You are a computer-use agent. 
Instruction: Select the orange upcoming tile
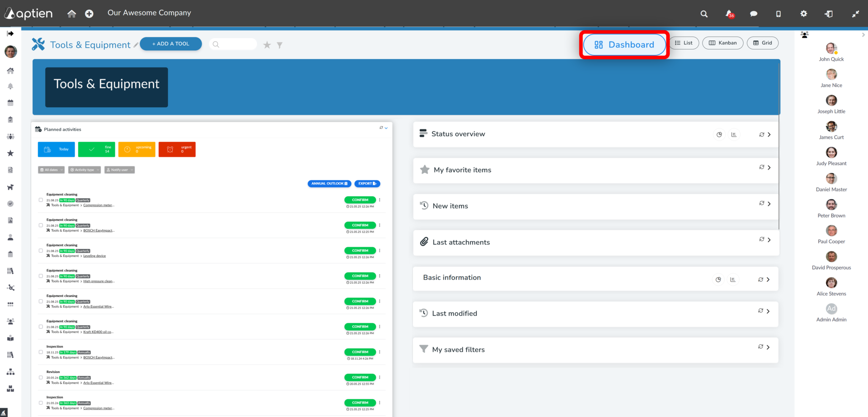click(137, 149)
